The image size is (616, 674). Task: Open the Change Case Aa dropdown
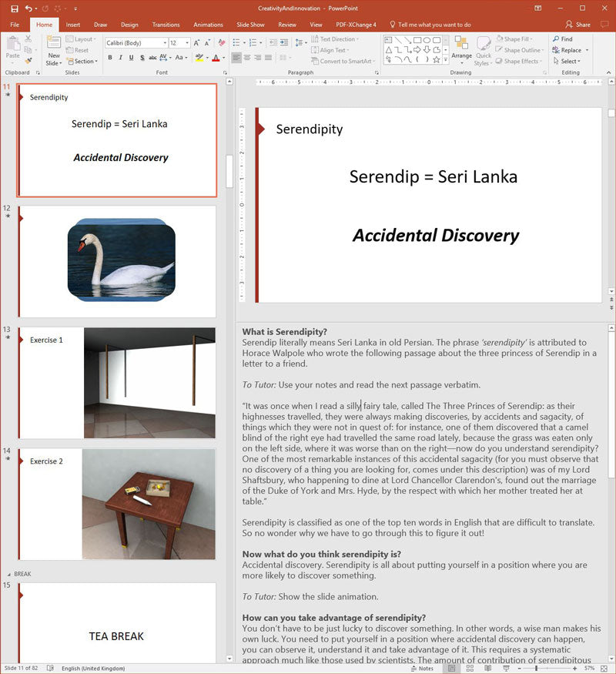click(181, 58)
